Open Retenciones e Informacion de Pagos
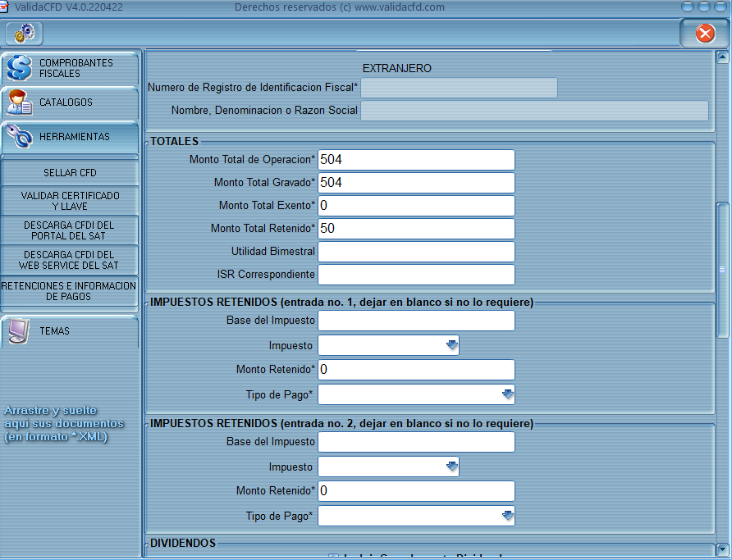Image resolution: width=732 pixels, height=560 pixels. (70, 291)
